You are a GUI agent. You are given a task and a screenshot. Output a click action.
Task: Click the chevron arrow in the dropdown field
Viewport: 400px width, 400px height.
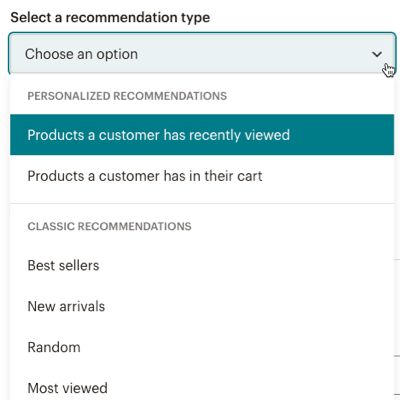click(377, 54)
